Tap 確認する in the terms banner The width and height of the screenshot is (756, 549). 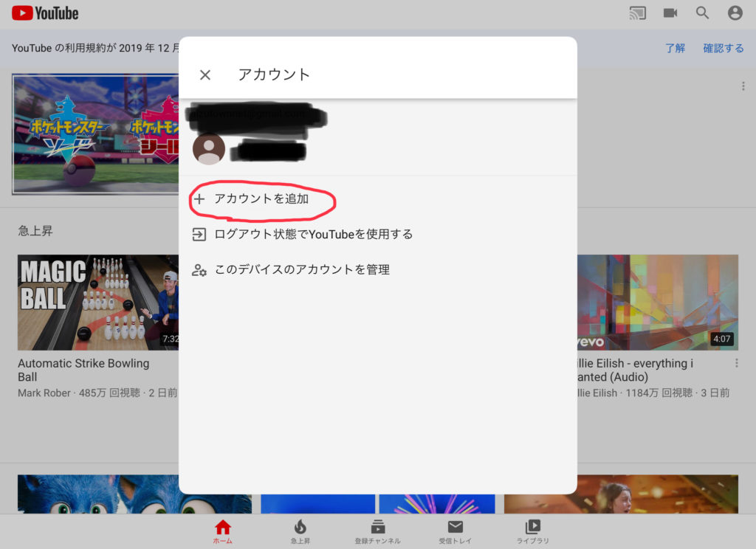(724, 48)
